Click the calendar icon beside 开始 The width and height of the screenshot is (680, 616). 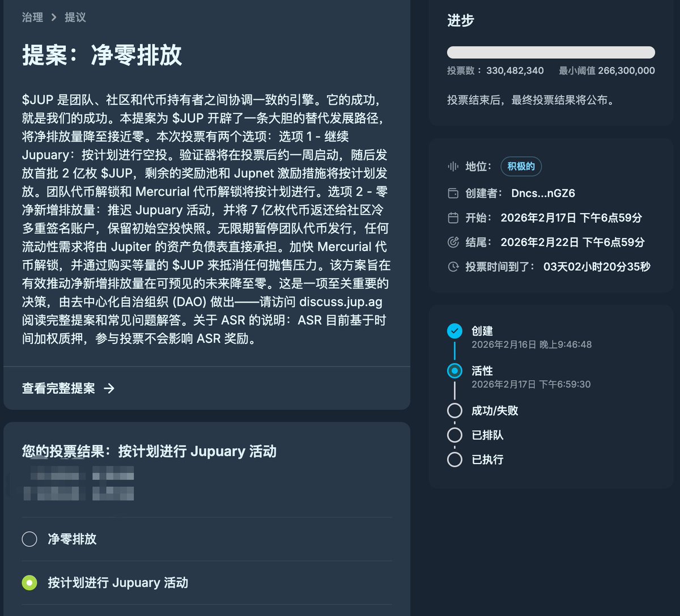coord(453,218)
